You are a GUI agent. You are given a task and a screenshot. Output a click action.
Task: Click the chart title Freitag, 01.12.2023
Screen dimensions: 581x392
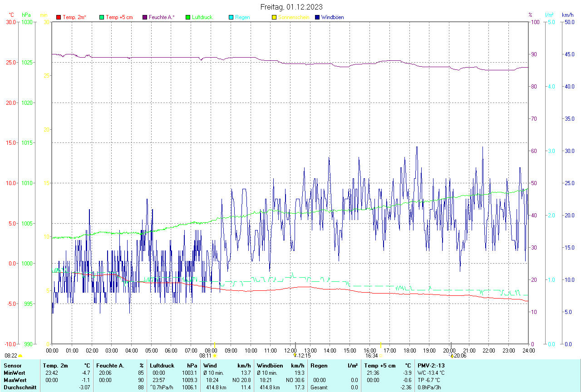(x=292, y=7)
